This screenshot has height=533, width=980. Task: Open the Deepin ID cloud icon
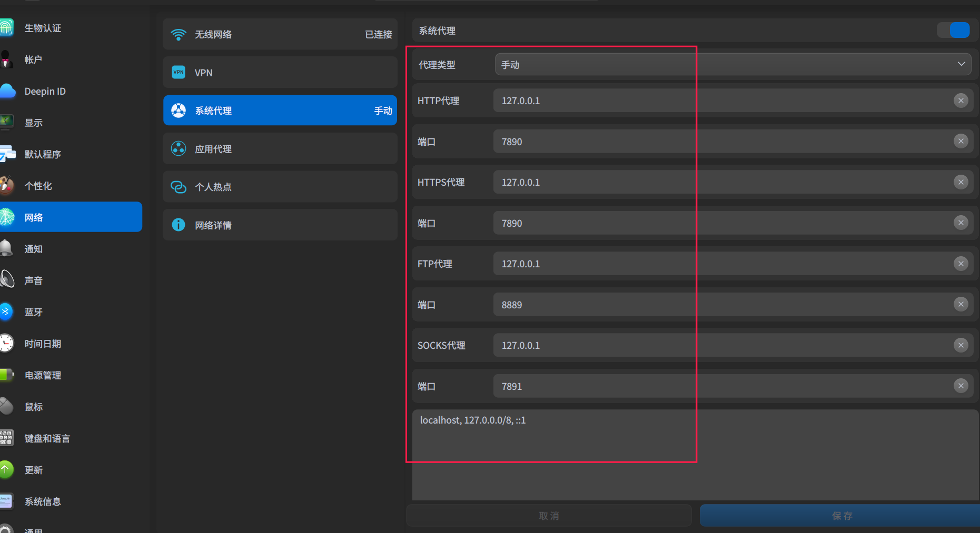(x=7, y=91)
